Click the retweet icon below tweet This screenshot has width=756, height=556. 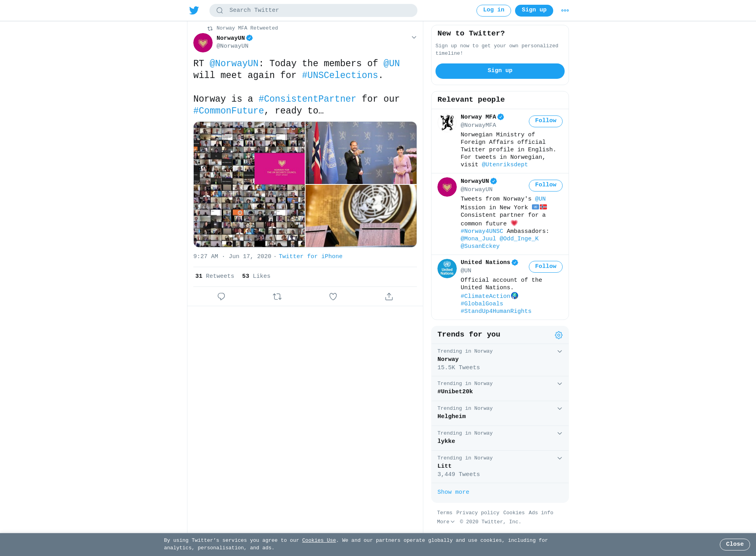[x=277, y=296]
